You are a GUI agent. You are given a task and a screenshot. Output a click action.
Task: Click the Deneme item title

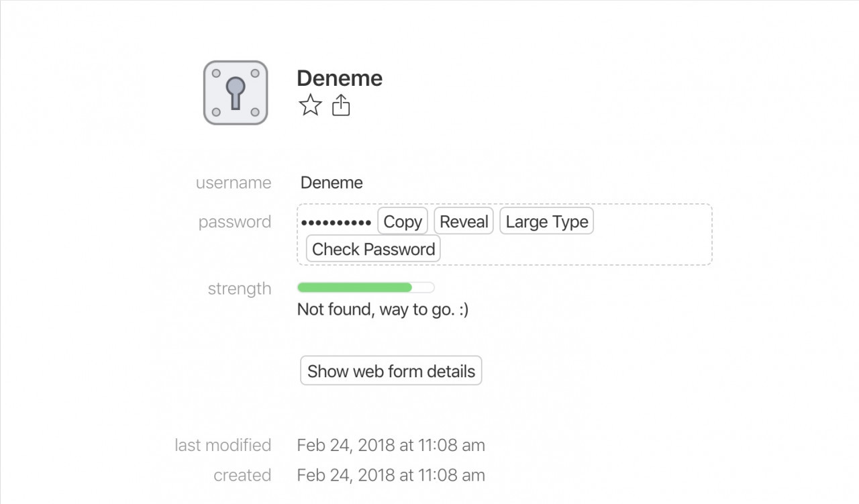pos(340,78)
